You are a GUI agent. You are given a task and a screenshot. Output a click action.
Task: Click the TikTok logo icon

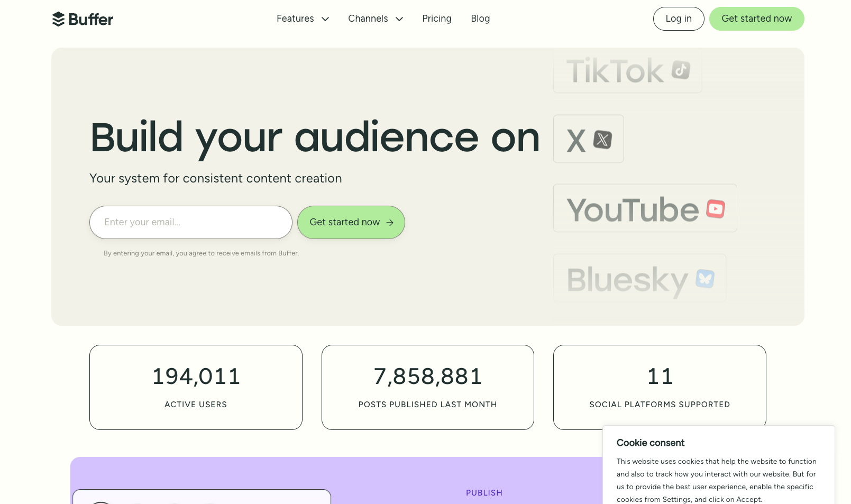(681, 70)
